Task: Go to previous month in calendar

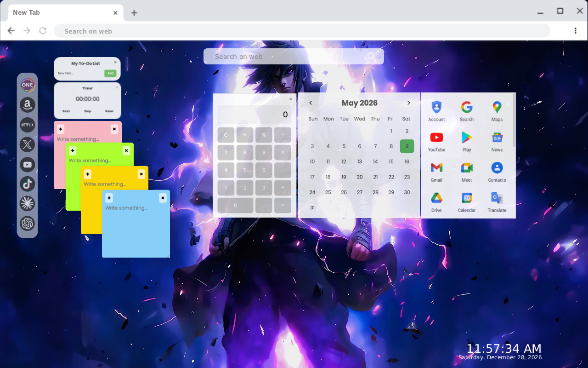Action: 311,103
